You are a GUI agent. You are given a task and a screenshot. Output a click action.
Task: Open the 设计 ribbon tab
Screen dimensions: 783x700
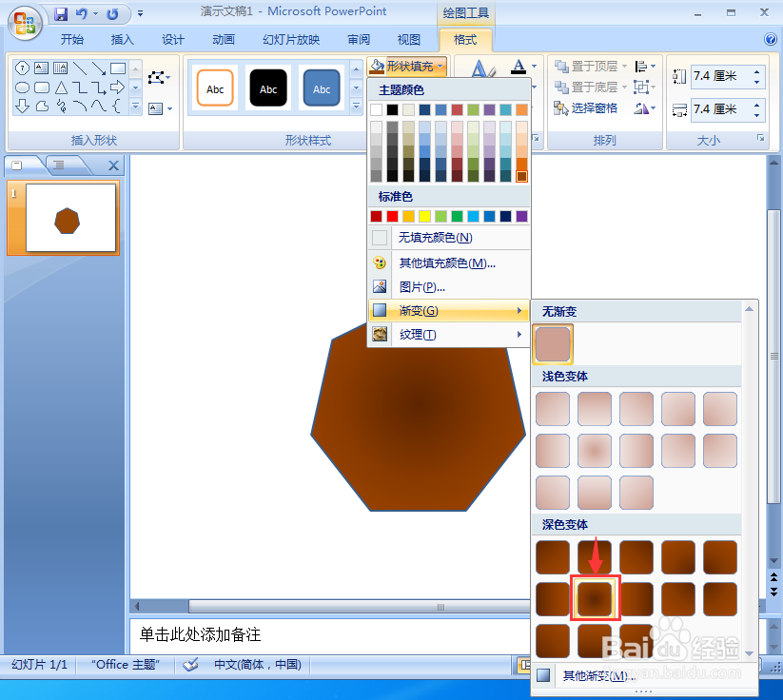click(173, 39)
